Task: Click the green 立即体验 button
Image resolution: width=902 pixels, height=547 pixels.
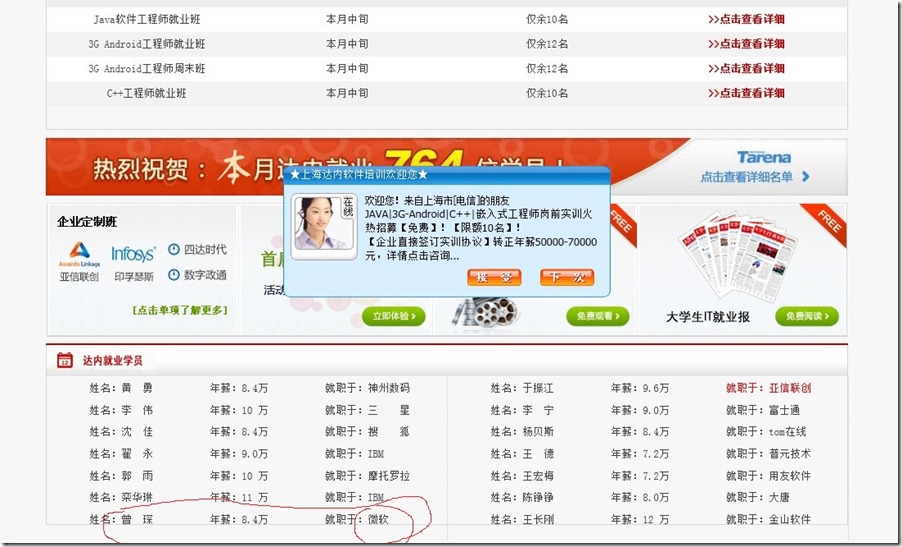Action: pos(393,316)
